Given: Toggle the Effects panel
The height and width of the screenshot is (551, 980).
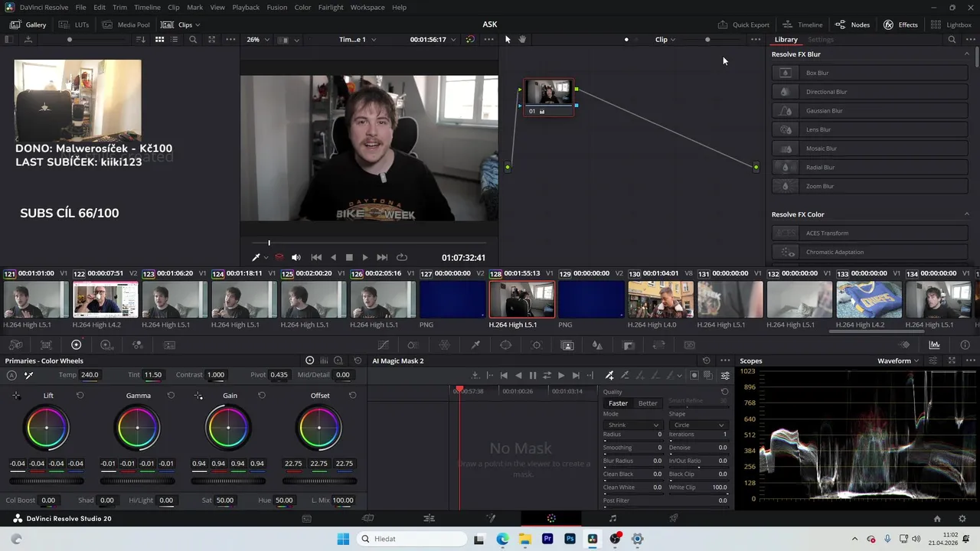Looking at the screenshot, I should pyautogui.click(x=900, y=24).
